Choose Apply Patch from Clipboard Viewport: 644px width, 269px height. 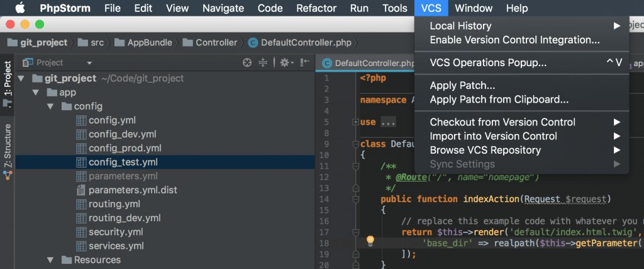click(x=521, y=100)
